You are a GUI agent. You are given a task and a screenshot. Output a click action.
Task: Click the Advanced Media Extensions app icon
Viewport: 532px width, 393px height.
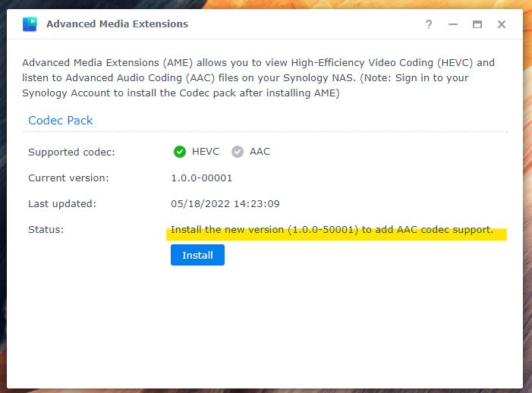[30, 24]
